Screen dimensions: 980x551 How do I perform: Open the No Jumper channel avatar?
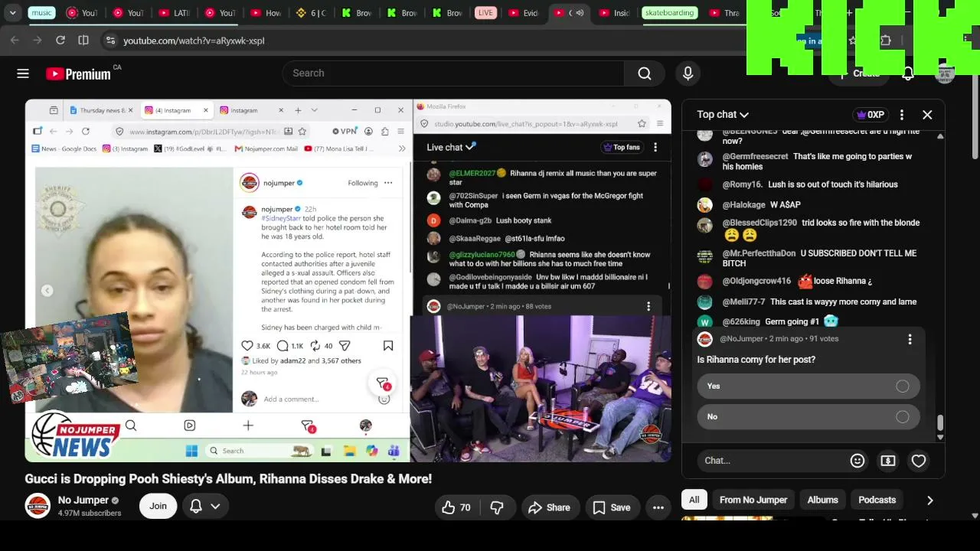click(38, 506)
